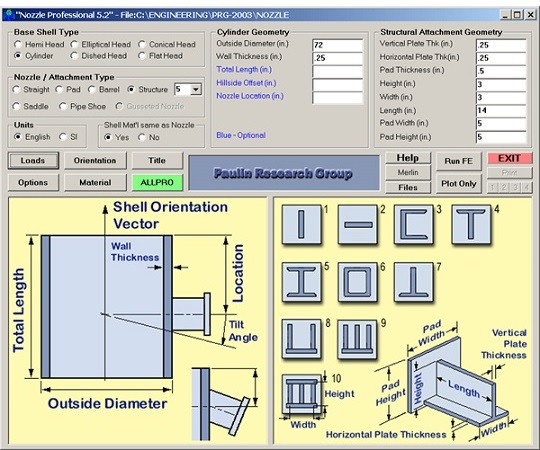Pick the inverted T shape 7 icon
The image size is (540, 450).
tap(414, 282)
